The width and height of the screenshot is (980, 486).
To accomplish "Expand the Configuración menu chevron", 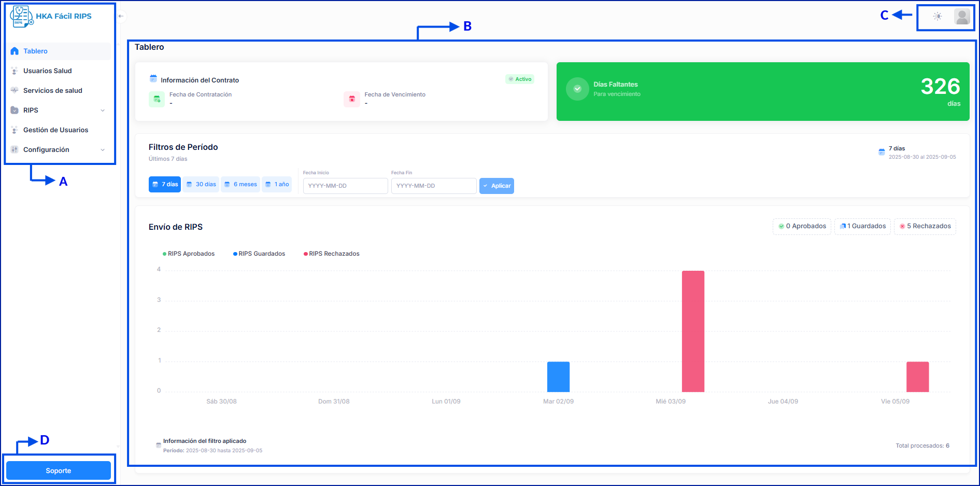I will (103, 150).
